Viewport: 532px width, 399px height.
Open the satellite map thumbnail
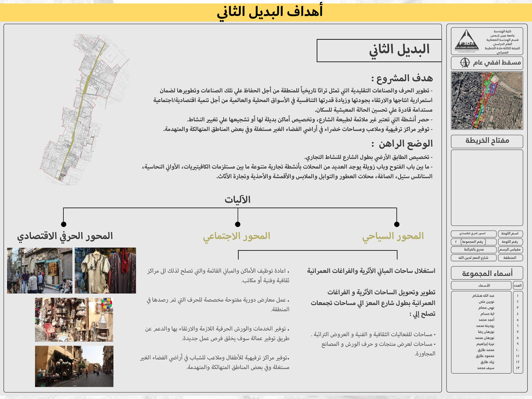tap(487, 100)
